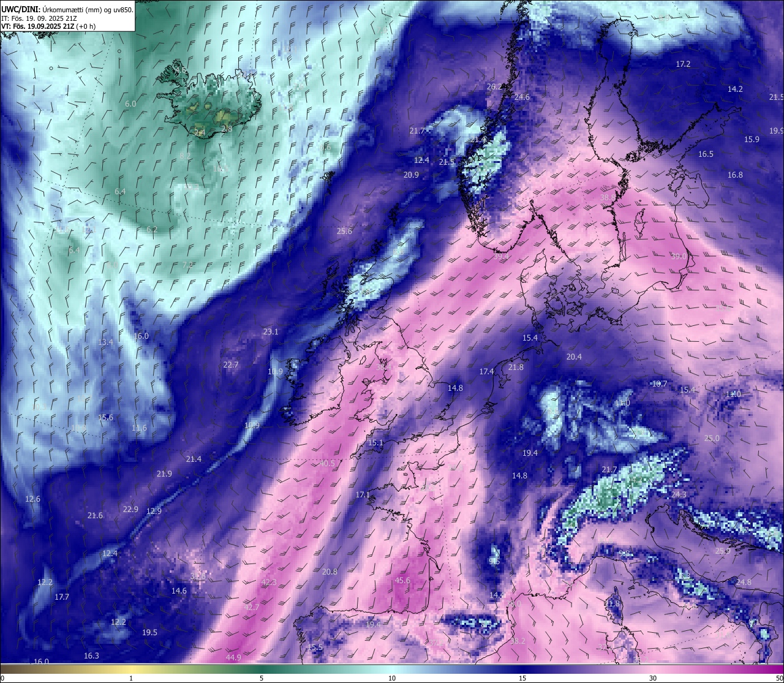Image resolution: width=784 pixels, height=683 pixels.
Task: Click the 23.1 value west of Scotland
Action: coord(270,332)
